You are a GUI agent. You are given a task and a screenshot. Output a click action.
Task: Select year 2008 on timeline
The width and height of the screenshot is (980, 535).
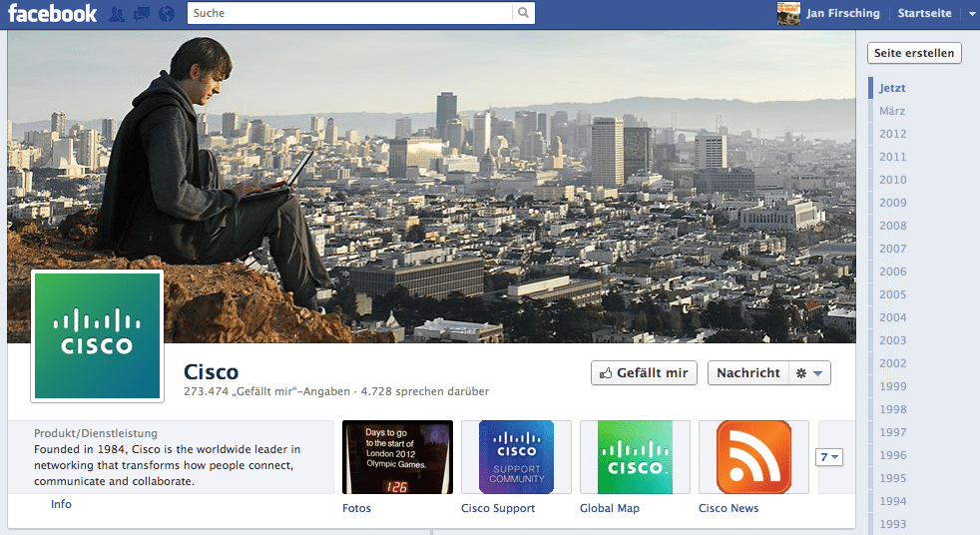892,226
